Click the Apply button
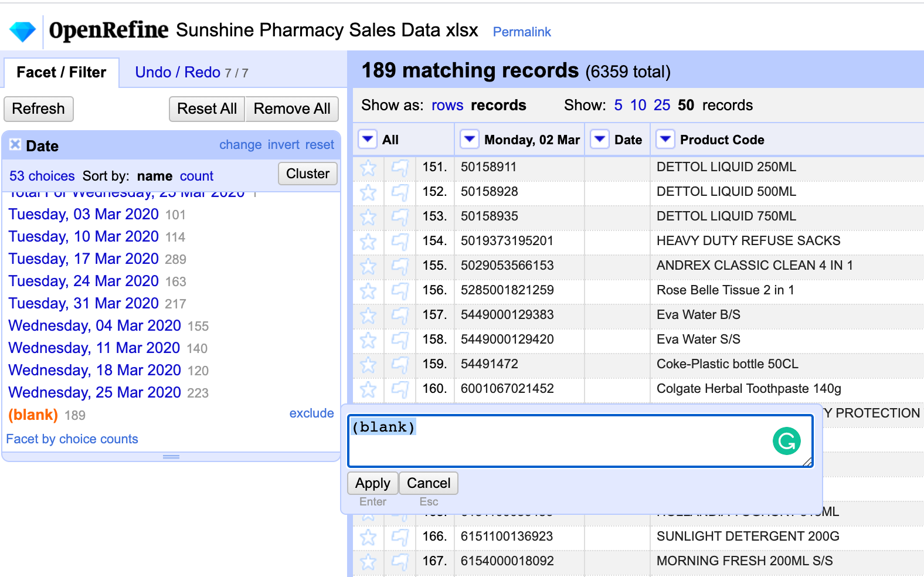The image size is (924, 577). click(372, 483)
